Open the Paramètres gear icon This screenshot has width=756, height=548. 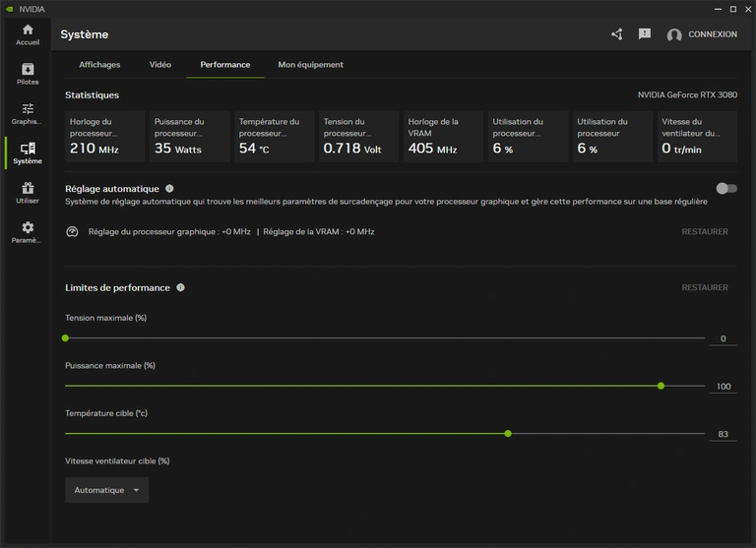[28, 231]
